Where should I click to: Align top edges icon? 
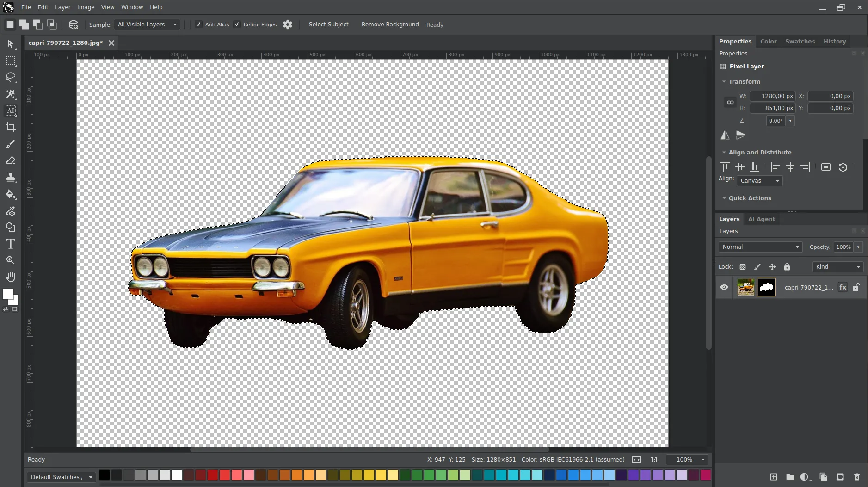pyautogui.click(x=725, y=167)
